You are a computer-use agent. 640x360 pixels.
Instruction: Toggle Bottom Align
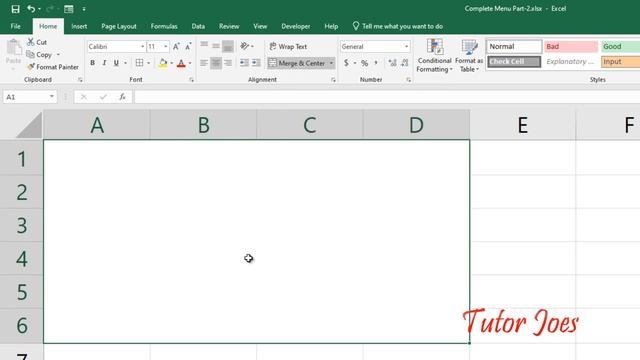[x=228, y=46]
